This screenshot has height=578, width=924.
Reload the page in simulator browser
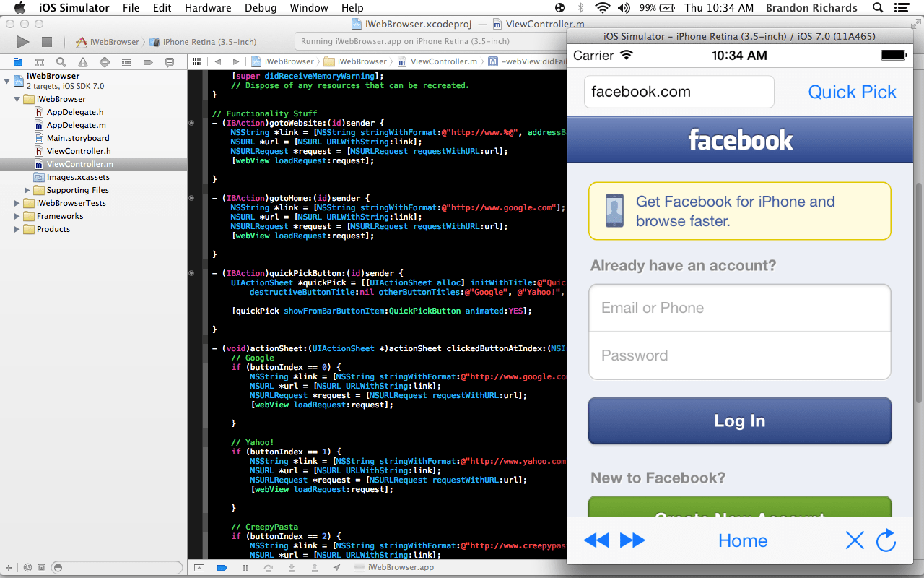coord(886,540)
